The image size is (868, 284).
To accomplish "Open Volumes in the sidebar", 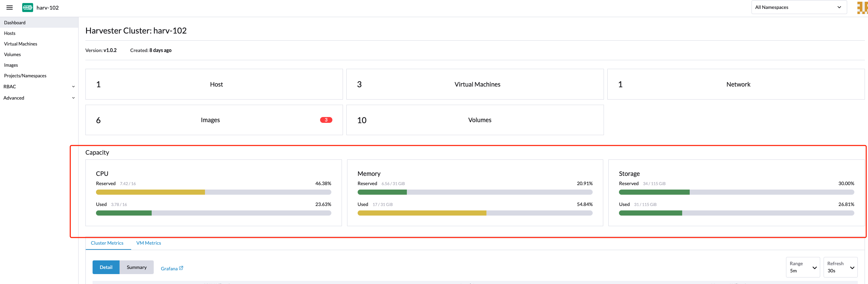I will pyautogui.click(x=39, y=54).
